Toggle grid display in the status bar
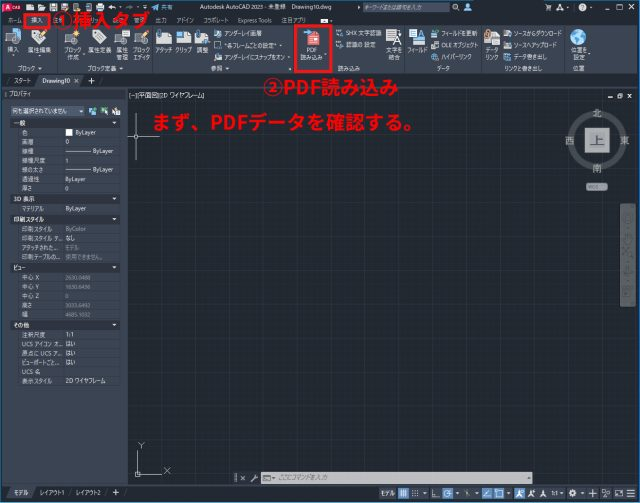 click(403, 494)
